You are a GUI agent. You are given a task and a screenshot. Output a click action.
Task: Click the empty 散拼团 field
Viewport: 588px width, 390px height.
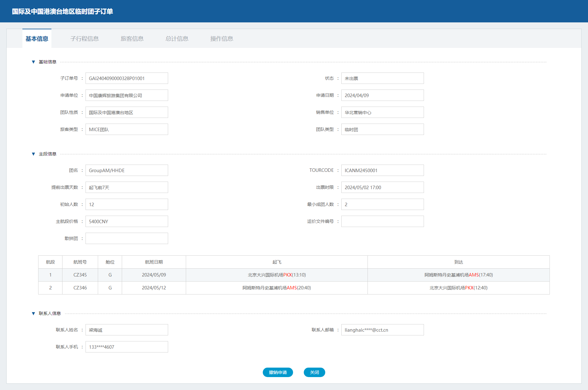click(x=126, y=239)
